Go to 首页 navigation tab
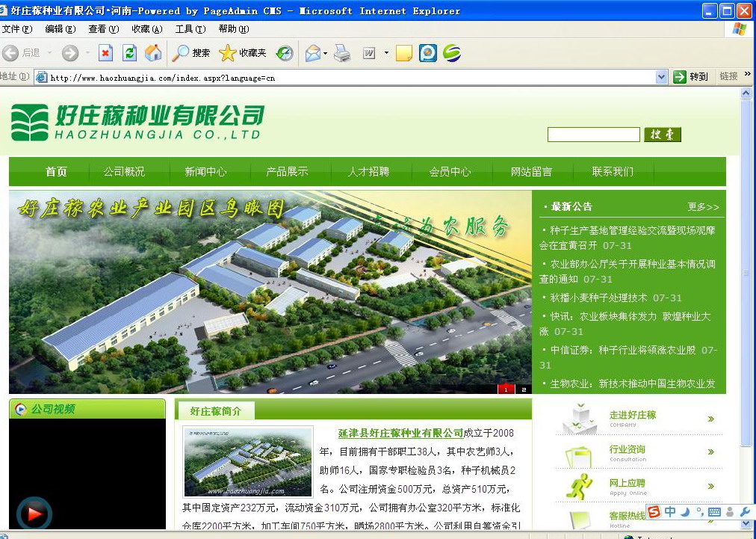Screen dimensions: 756x539 [x=57, y=171]
